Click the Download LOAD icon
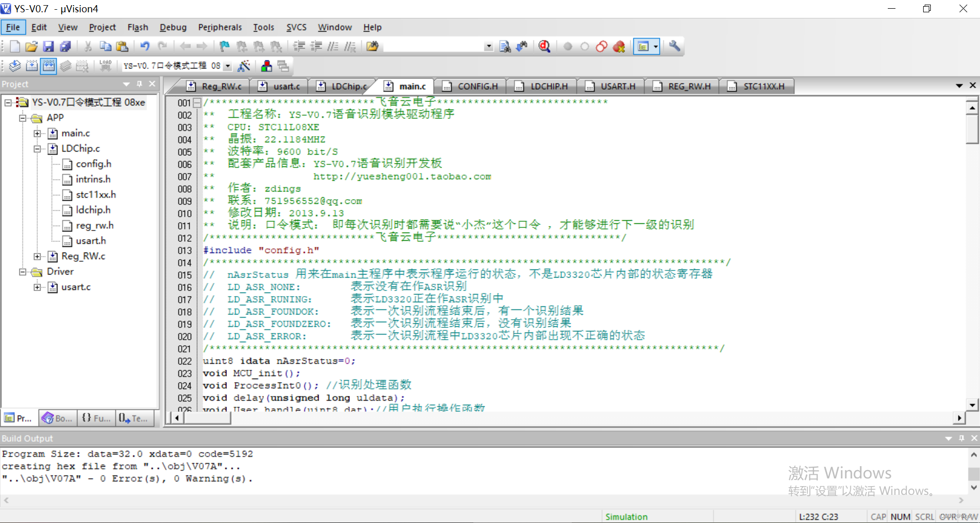The height and width of the screenshot is (523, 980). tap(106, 66)
